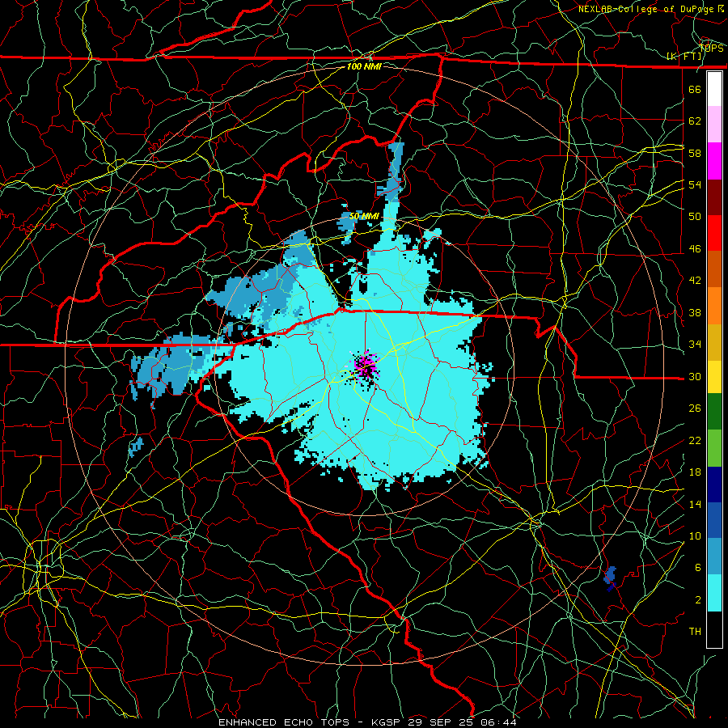Screen dimensions: 728x728
Task: Click the 'NEXLAB-College of DuPage' credit text
Action: tap(647, 9)
